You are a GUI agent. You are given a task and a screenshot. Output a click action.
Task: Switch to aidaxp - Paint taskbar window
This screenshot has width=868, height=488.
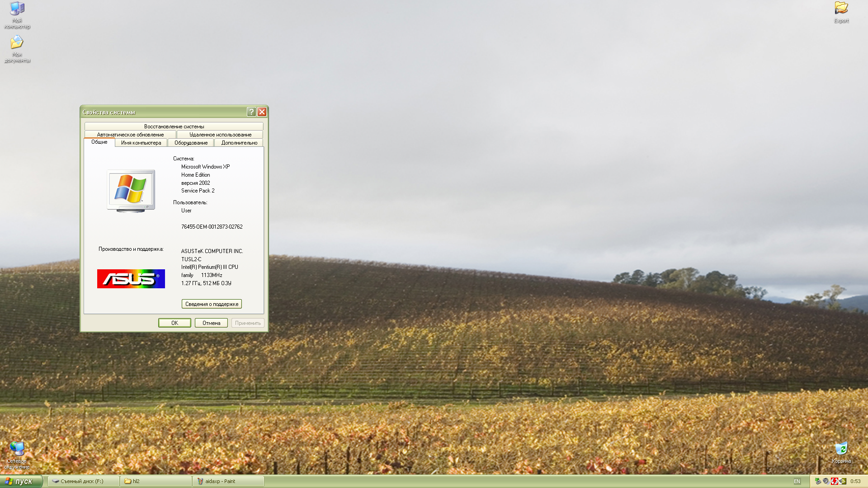pyautogui.click(x=228, y=481)
